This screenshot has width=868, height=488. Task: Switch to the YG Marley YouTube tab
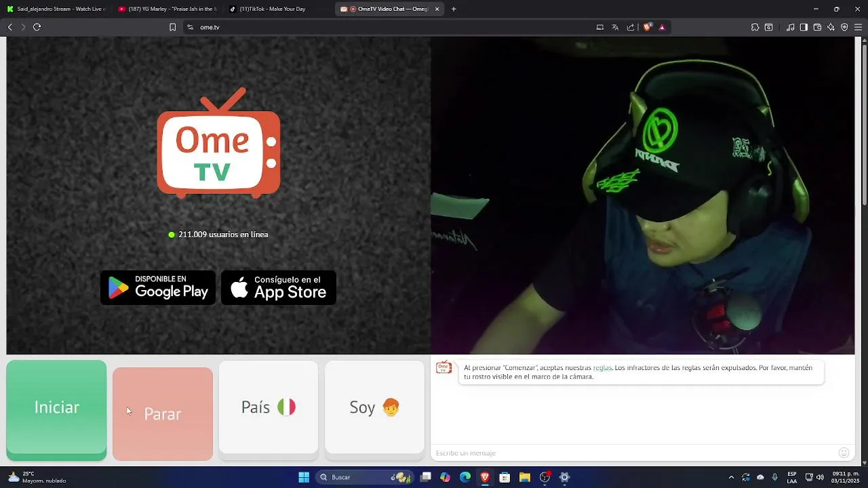pos(167,9)
